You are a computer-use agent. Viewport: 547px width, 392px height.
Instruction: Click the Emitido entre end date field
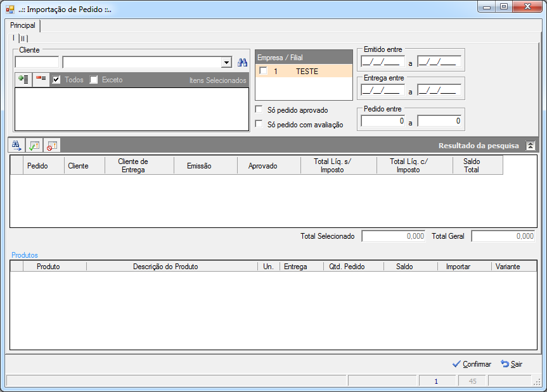(439, 61)
